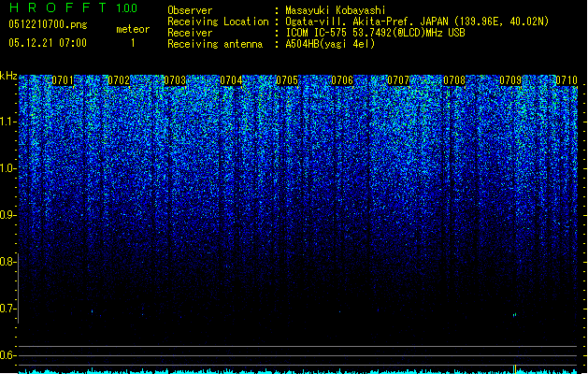588x374 pixels.
Task: Click the Receiving Location label
Action: pos(218,22)
